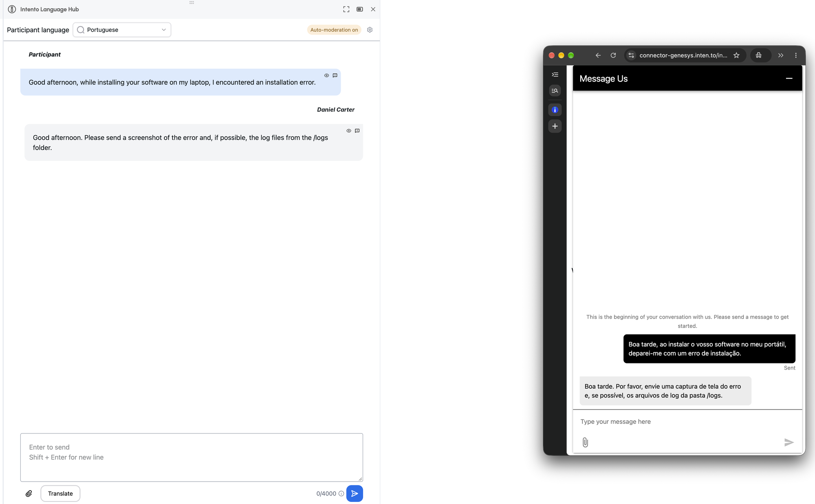This screenshot has width=815, height=504.
Task: Click the dock panel layout icon
Action: click(x=360, y=9)
